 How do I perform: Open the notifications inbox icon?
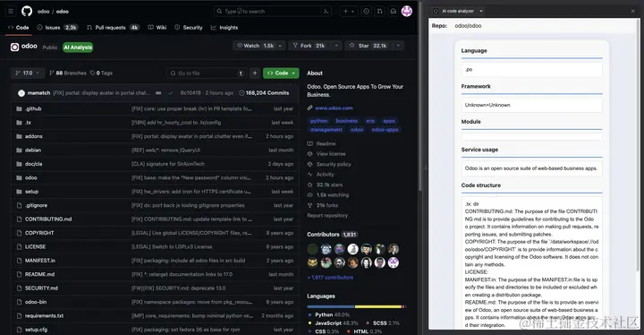click(x=394, y=11)
